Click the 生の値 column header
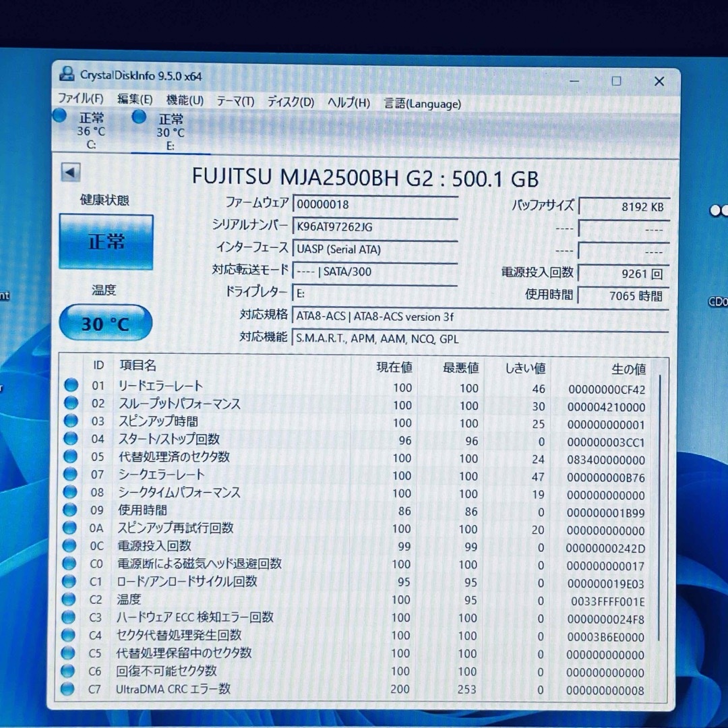 point(629,369)
